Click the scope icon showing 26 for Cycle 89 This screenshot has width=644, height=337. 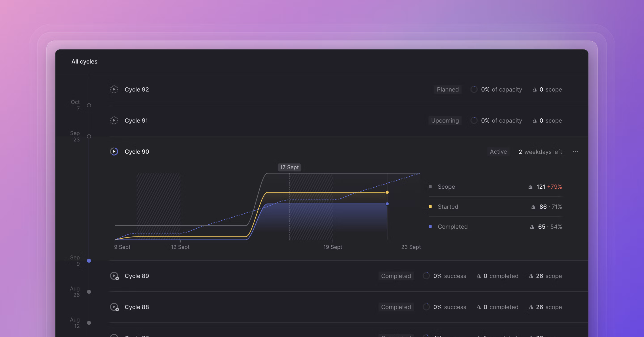(531, 276)
